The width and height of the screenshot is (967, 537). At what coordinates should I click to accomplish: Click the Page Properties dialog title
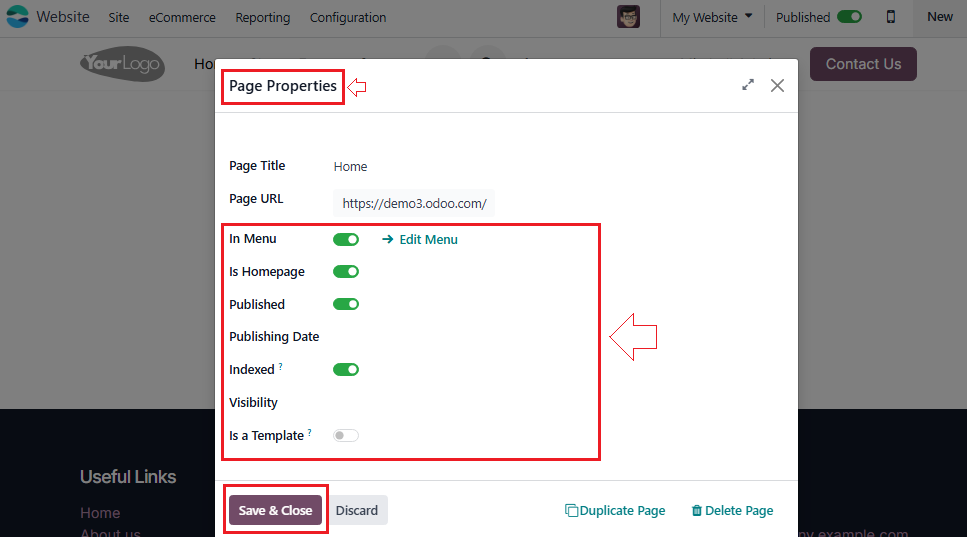coord(282,86)
